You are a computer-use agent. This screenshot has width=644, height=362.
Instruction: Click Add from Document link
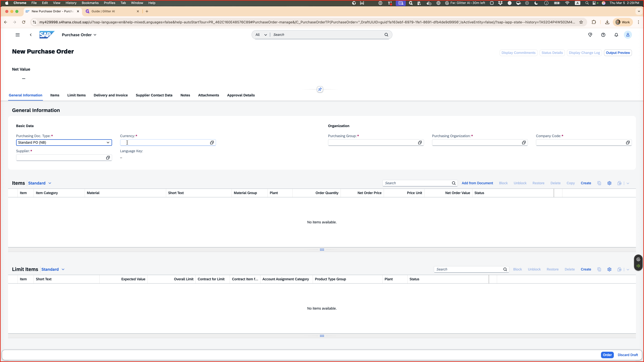[477, 183]
